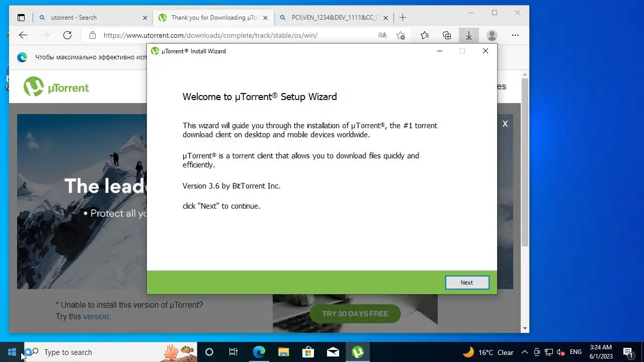
Task: Click 'Version 3.6 by BitTorrent Inc.' text
Action: 231,186
